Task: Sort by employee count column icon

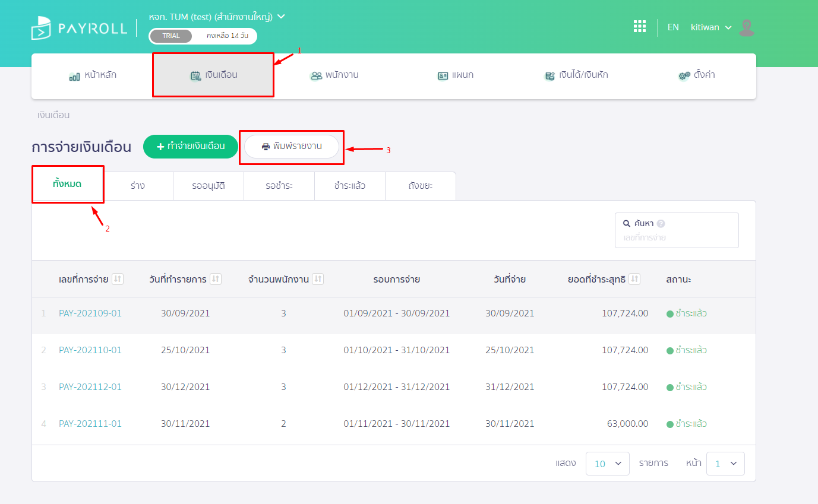Action: 318,279
